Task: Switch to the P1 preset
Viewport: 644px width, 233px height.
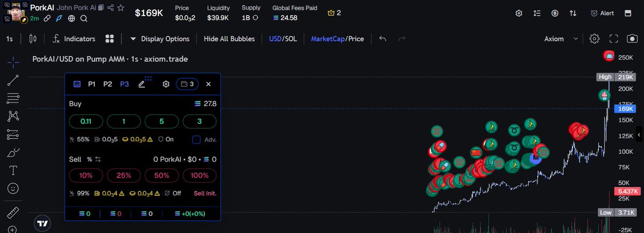Action: tap(92, 84)
